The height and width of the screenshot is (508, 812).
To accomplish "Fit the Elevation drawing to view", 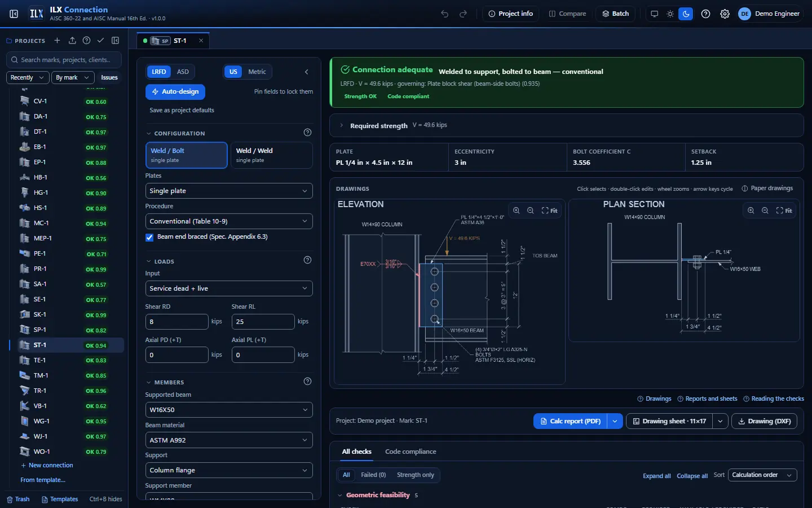I will 549,211.
